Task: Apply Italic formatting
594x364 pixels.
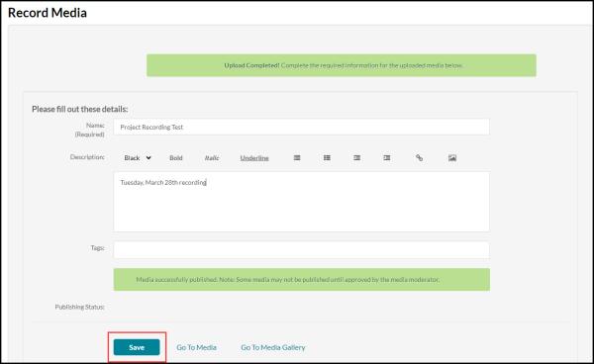Action: click(x=212, y=158)
